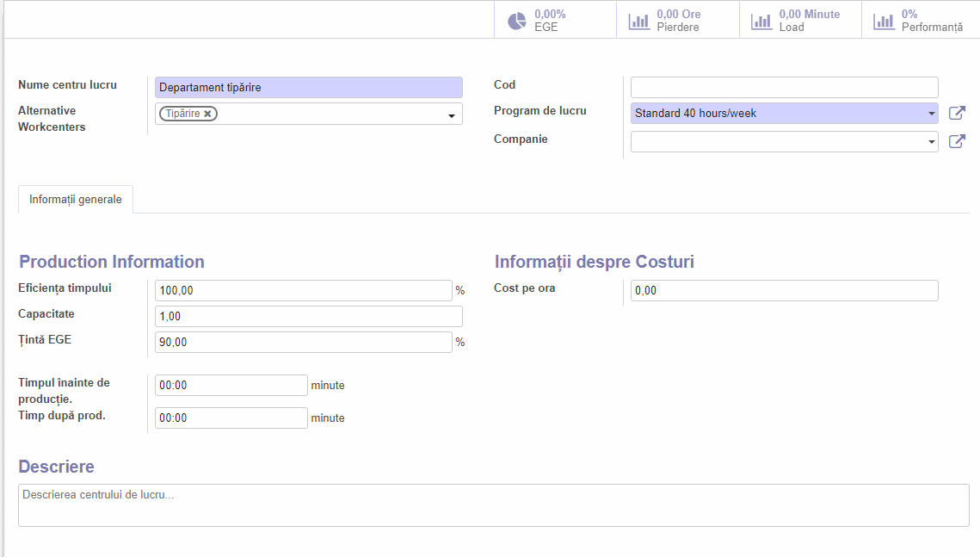The width and height of the screenshot is (980, 557).
Task: Select the Țintă EGE field
Action: point(303,342)
